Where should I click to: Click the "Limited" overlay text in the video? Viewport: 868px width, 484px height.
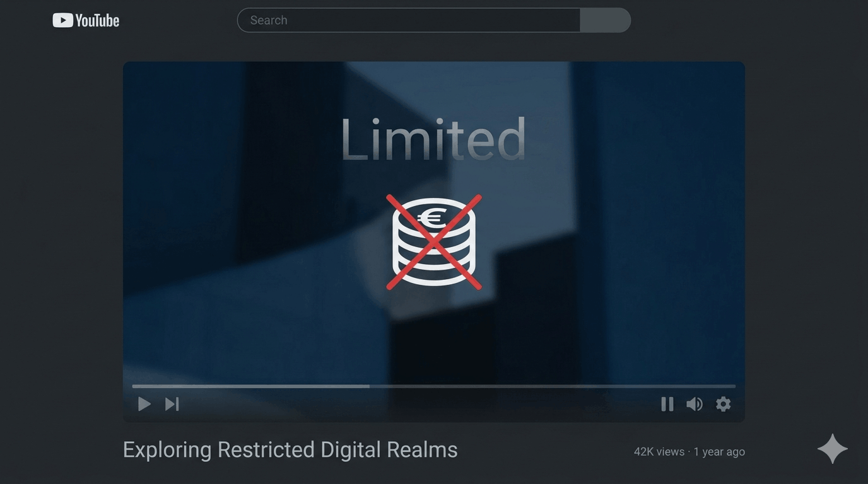(433, 139)
